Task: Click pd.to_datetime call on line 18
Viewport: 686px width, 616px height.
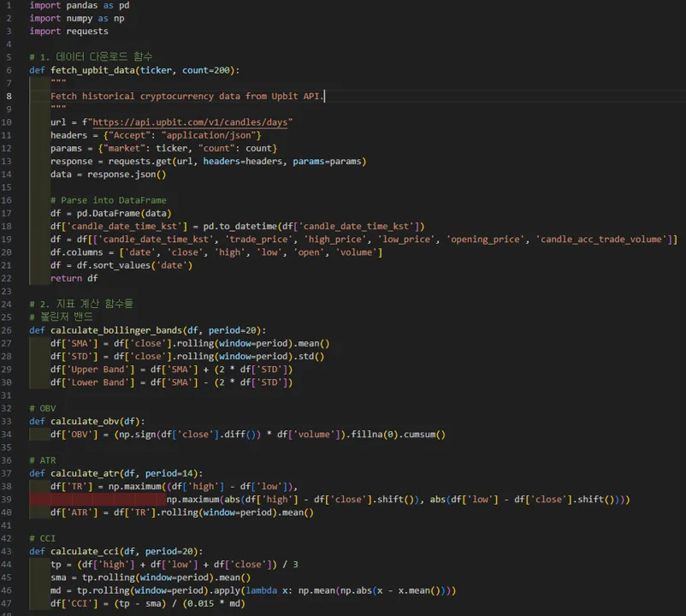Action: pos(313,226)
